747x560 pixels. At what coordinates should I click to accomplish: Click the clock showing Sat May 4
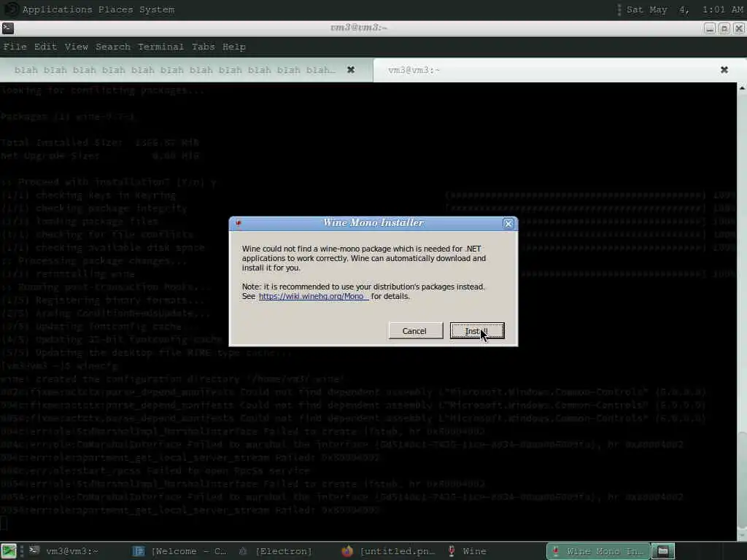pos(684,9)
